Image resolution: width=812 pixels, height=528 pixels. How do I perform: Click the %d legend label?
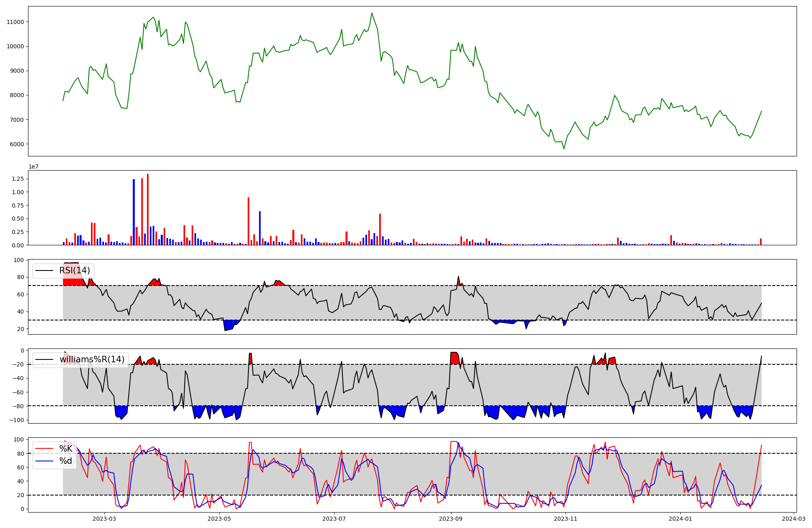(66, 461)
